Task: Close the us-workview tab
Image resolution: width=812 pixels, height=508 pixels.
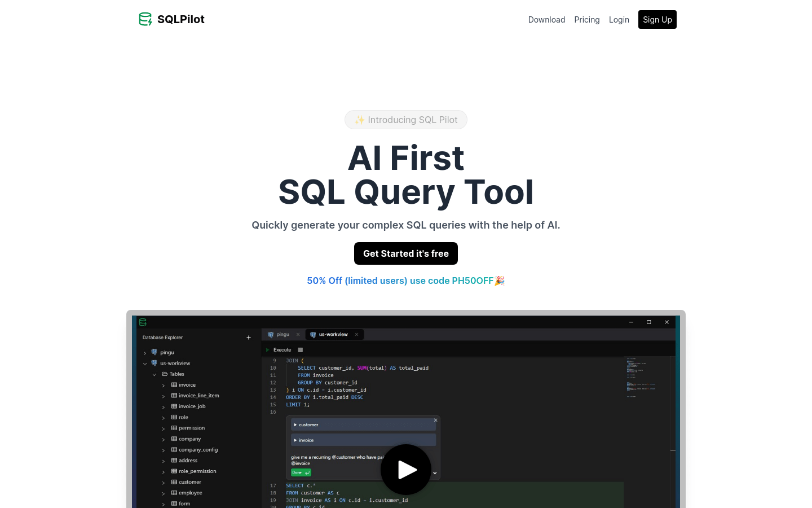Action: 356,335
